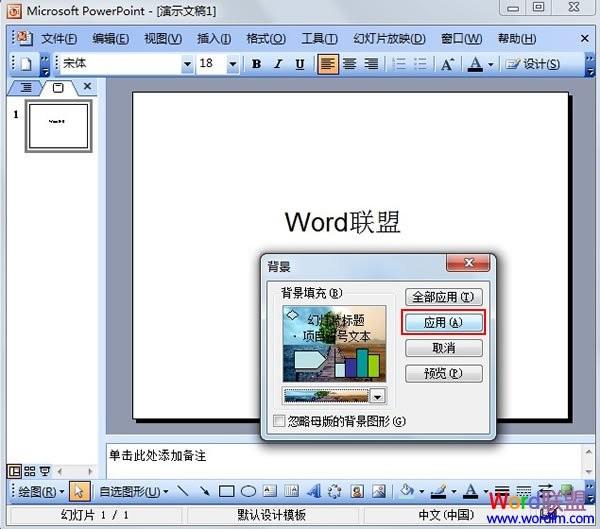
Task: Click 取消 to cancel the 背景 dialog
Action: [x=443, y=348]
